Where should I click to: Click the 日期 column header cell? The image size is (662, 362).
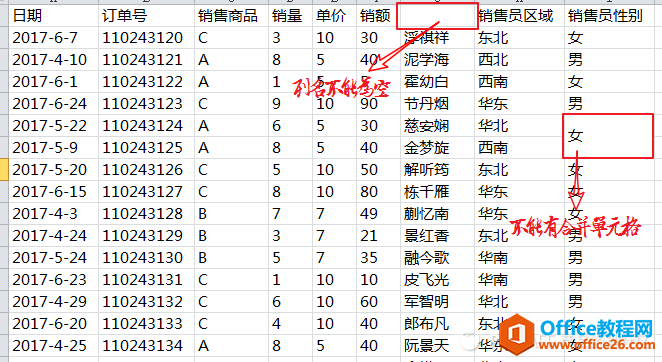click(x=54, y=16)
